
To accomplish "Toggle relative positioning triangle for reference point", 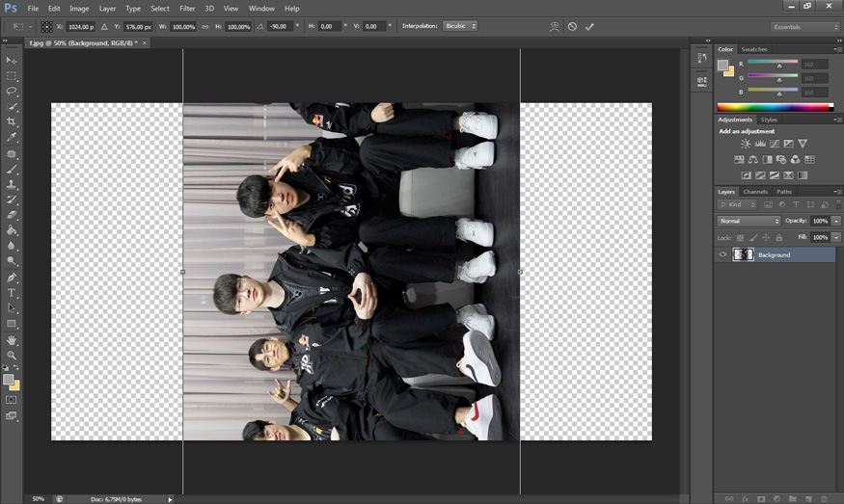I will click(104, 26).
